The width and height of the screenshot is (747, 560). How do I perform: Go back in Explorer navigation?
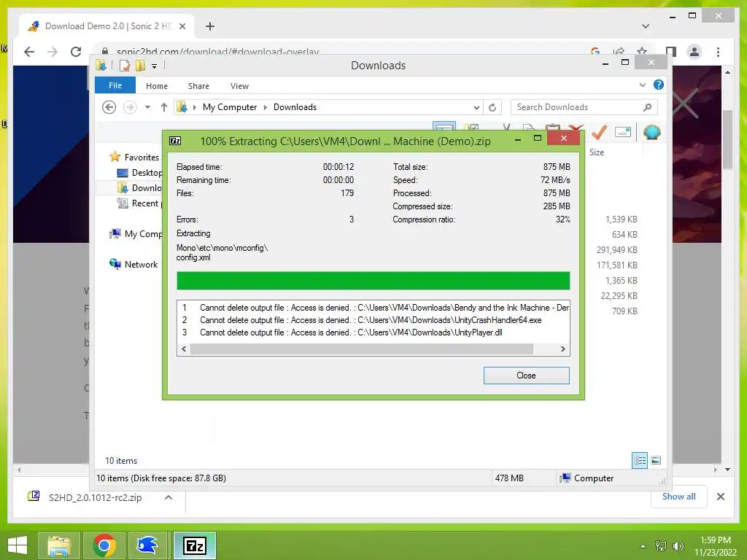tap(109, 107)
